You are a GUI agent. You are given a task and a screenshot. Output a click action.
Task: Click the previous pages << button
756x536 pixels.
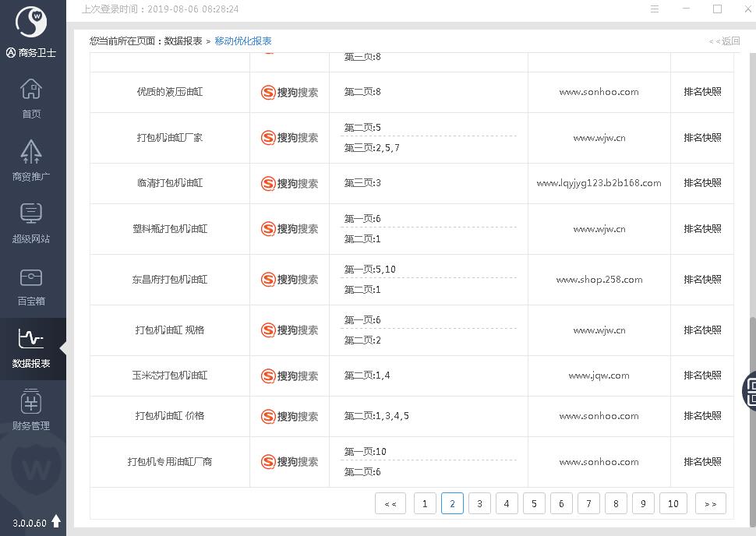pyautogui.click(x=390, y=503)
